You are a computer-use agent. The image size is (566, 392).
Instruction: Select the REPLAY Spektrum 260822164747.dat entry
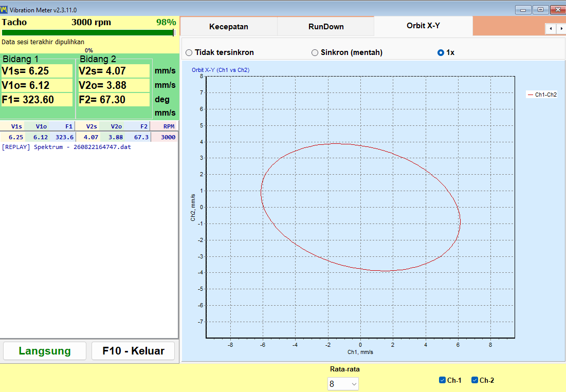point(66,147)
